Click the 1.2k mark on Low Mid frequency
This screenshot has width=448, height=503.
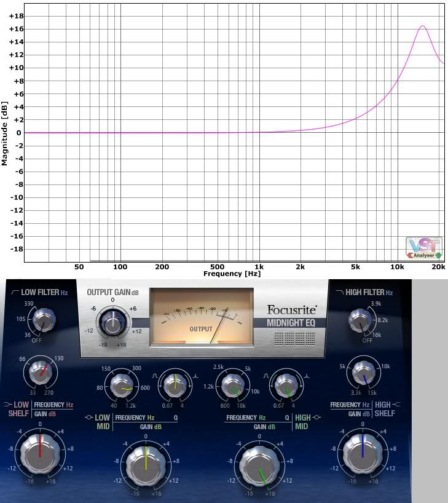coord(130,405)
